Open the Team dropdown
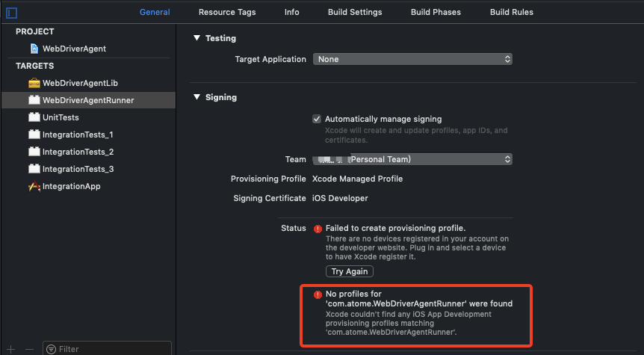The width and height of the screenshot is (644, 355). point(412,159)
